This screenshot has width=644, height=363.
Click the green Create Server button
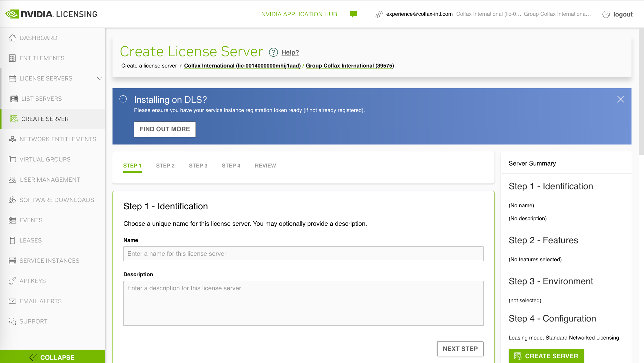click(546, 356)
